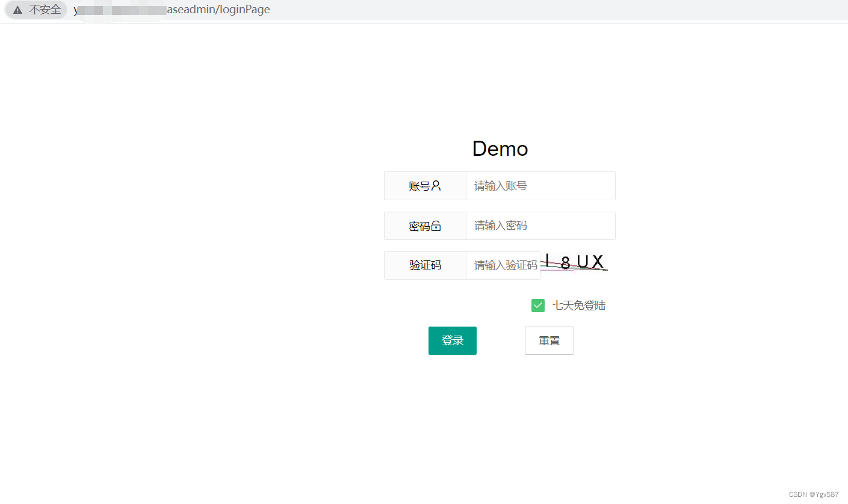848x504 pixels.
Task: Click the password input field 请输入密码
Action: click(540, 226)
